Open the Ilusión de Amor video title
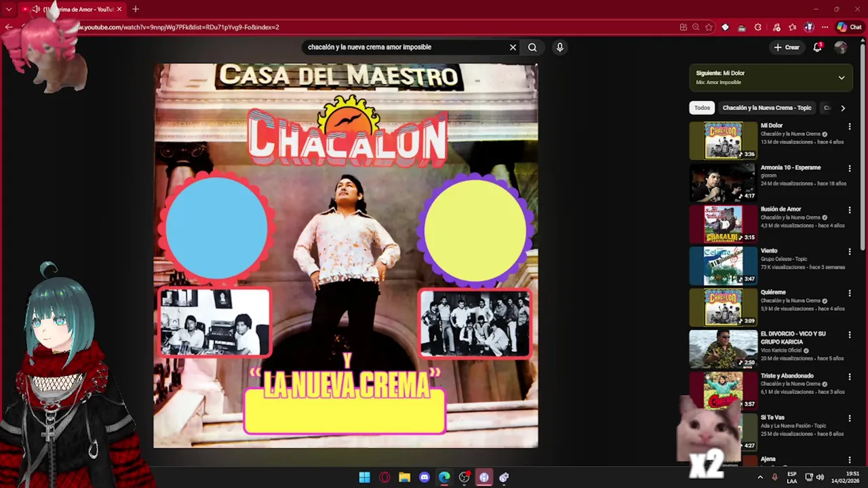This screenshot has width=868, height=488. coord(781,209)
